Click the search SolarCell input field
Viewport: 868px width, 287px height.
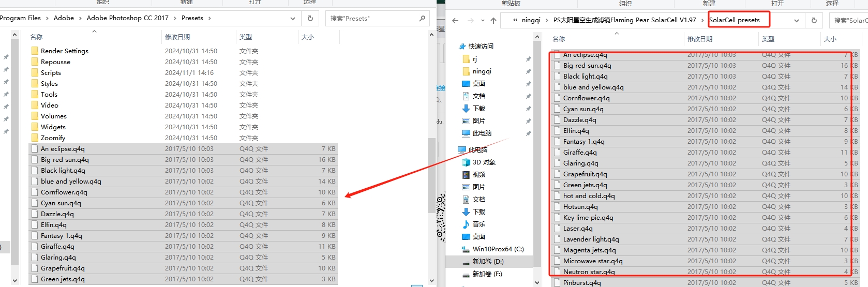[x=848, y=21]
